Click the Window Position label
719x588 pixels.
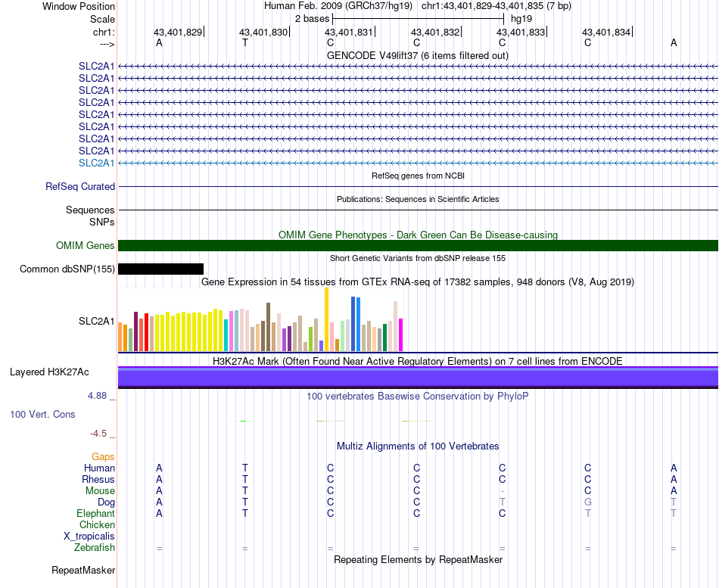79,6
